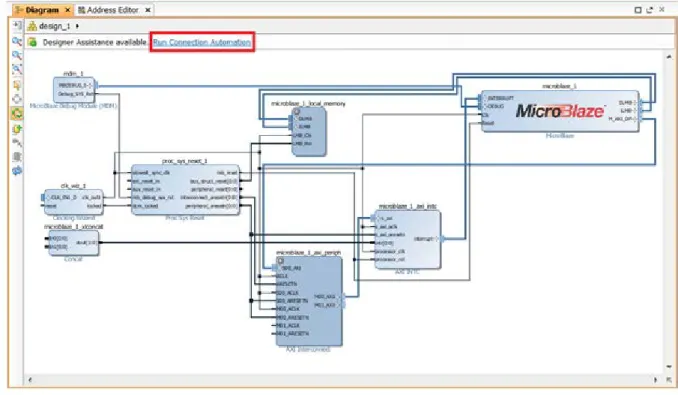Close the Address Editor tab
This screenshot has height=395, width=678.
(147, 10)
